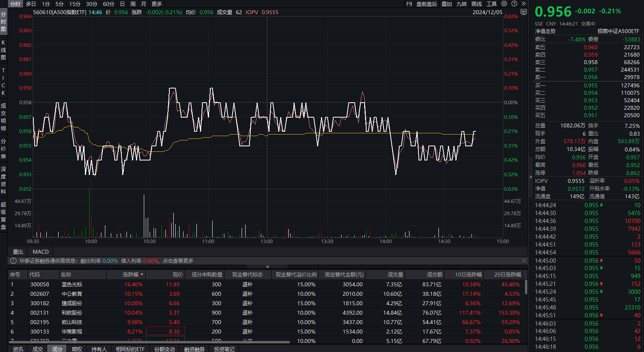Click the info exclamation icon in notice bar
The image size is (644, 352).
(x=13, y=261)
